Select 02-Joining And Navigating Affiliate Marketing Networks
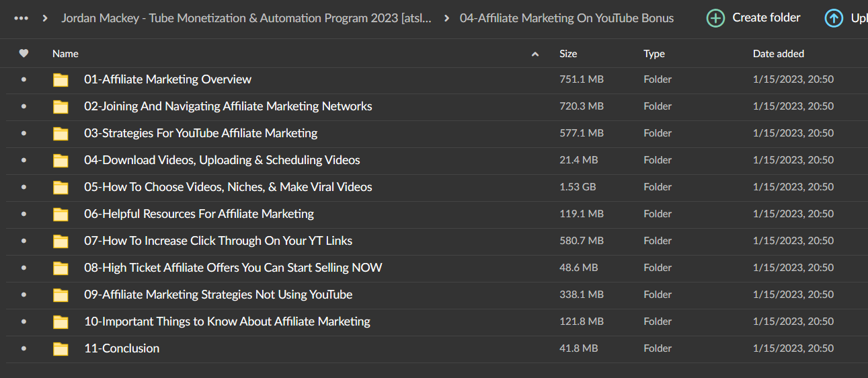 point(228,106)
